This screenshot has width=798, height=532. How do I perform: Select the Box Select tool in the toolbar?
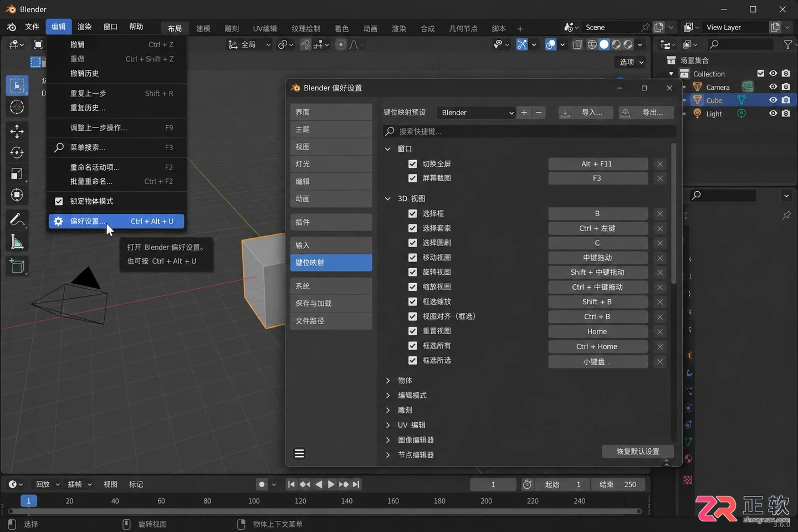pyautogui.click(x=17, y=86)
